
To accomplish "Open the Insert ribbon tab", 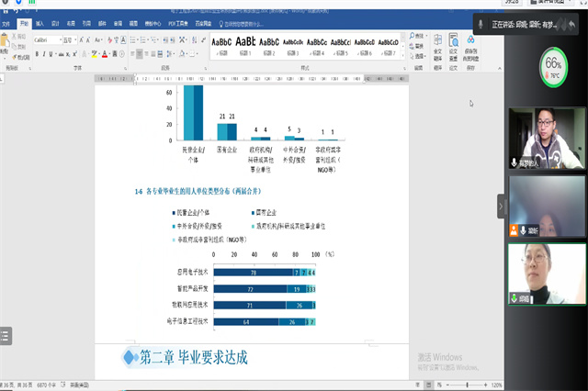I will point(40,21).
